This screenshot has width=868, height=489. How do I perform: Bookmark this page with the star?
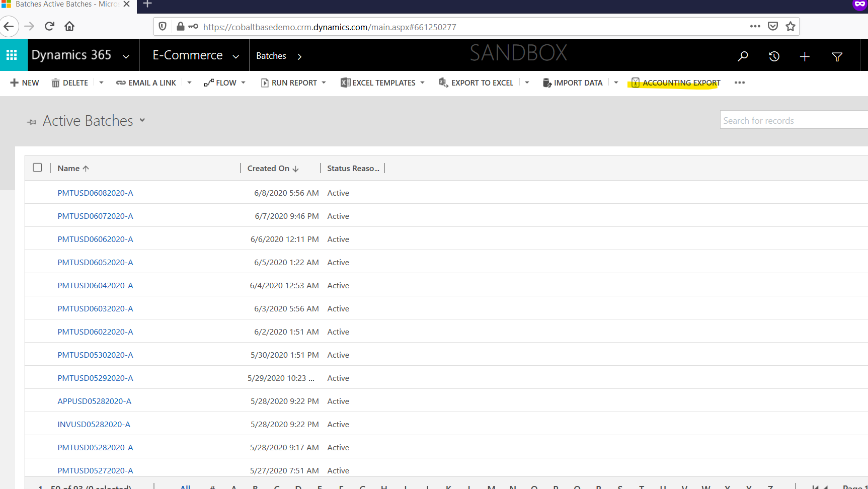tap(791, 26)
